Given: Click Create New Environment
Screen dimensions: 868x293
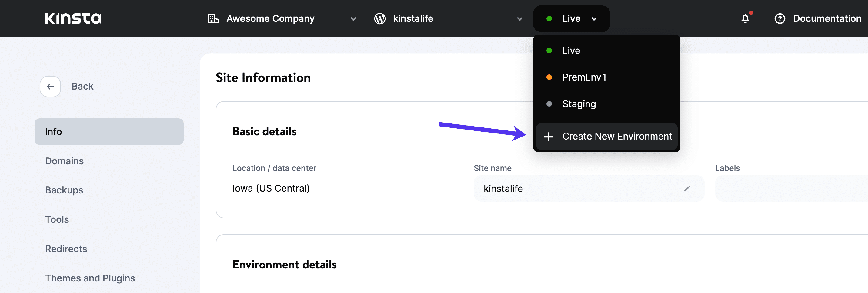Looking at the screenshot, I should click(x=617, y=136).
